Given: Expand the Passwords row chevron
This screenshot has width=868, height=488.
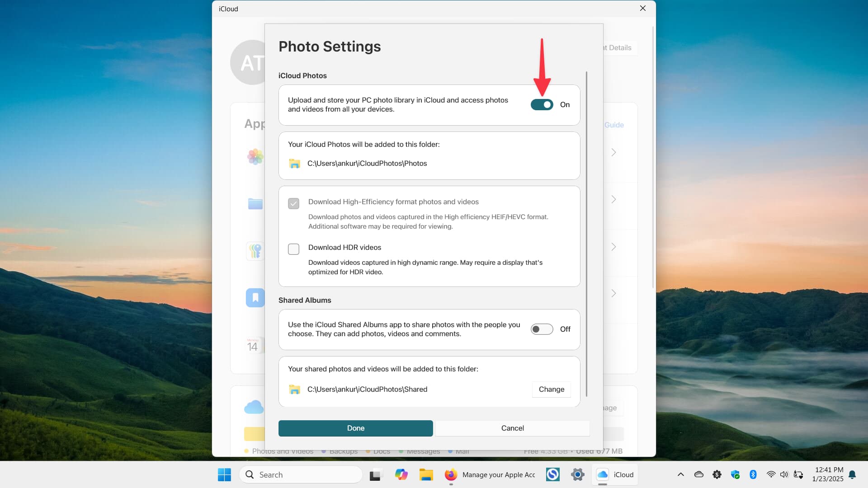Looking at the screenshot, I should (613, 247).
